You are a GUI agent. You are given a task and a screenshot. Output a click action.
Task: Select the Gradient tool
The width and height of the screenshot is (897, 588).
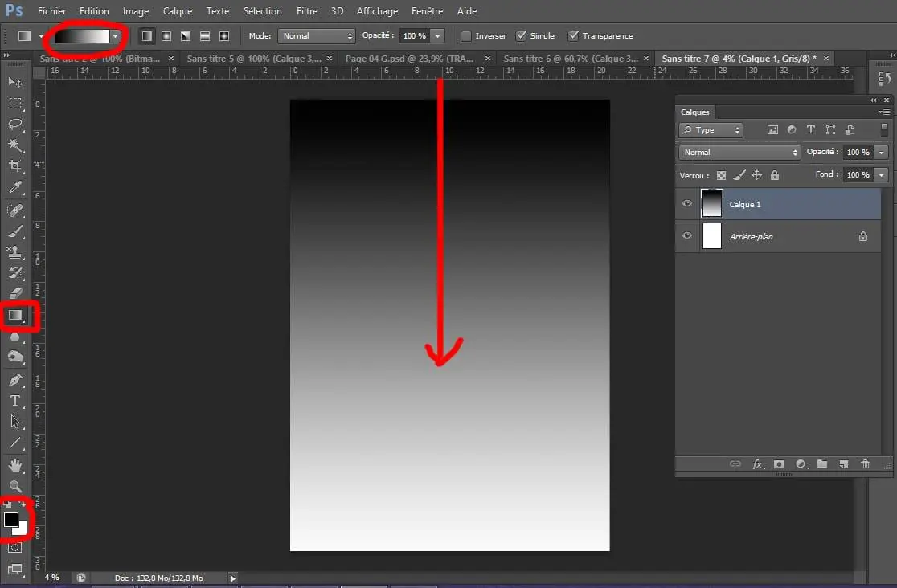15,315
